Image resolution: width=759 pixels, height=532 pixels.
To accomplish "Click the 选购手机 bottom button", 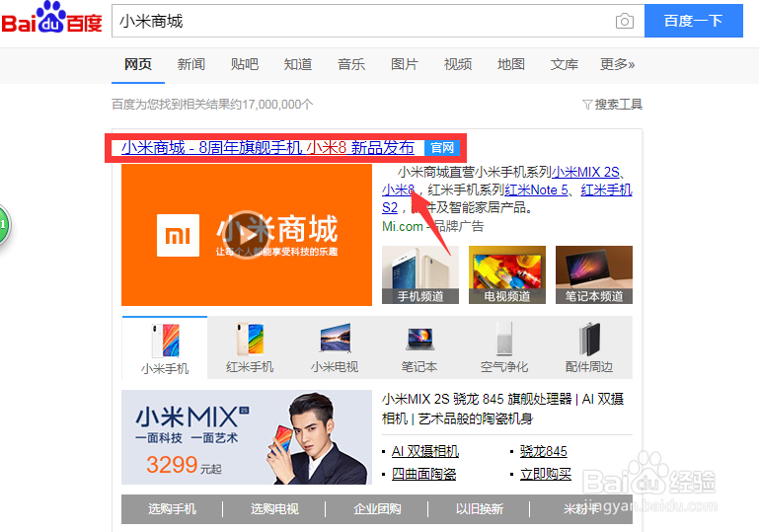I will [x=172, y=508].
